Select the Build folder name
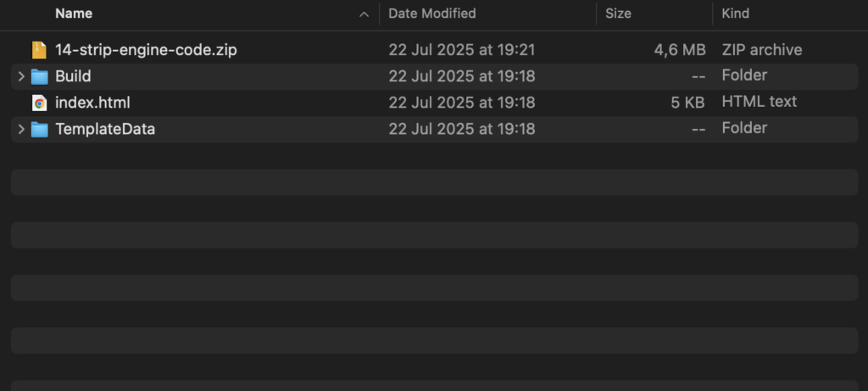 click(73, 76)
